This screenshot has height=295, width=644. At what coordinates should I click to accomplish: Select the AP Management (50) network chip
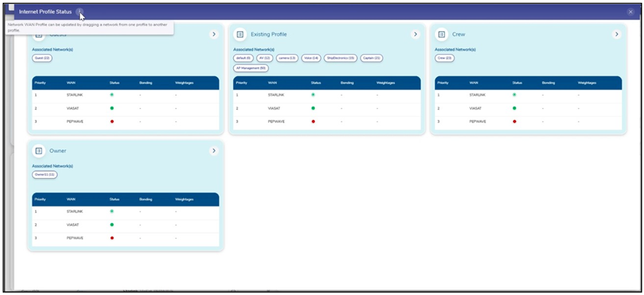coord(251,68)
